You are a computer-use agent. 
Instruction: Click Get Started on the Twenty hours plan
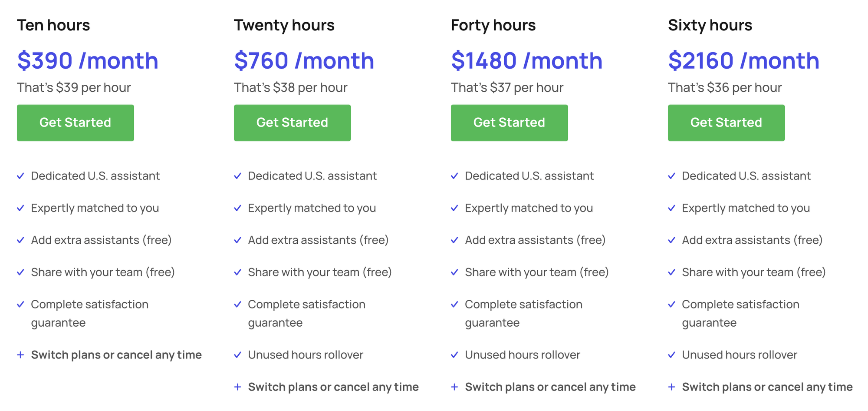292,123
